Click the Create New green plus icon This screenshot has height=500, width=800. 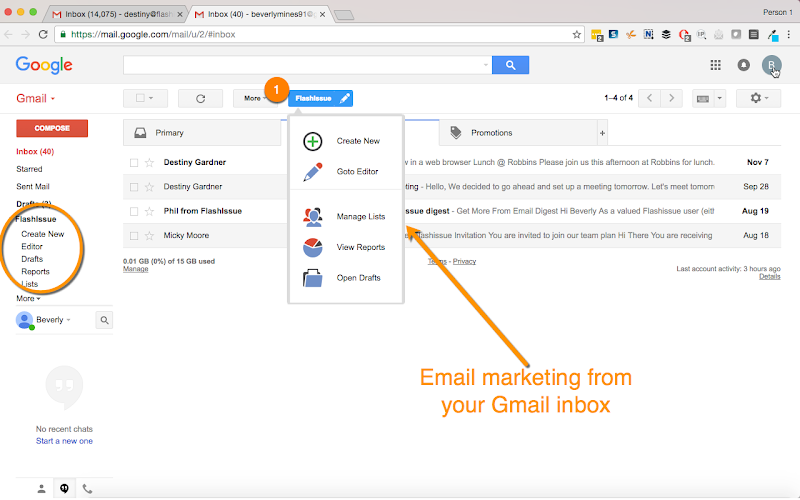[313, 141]
